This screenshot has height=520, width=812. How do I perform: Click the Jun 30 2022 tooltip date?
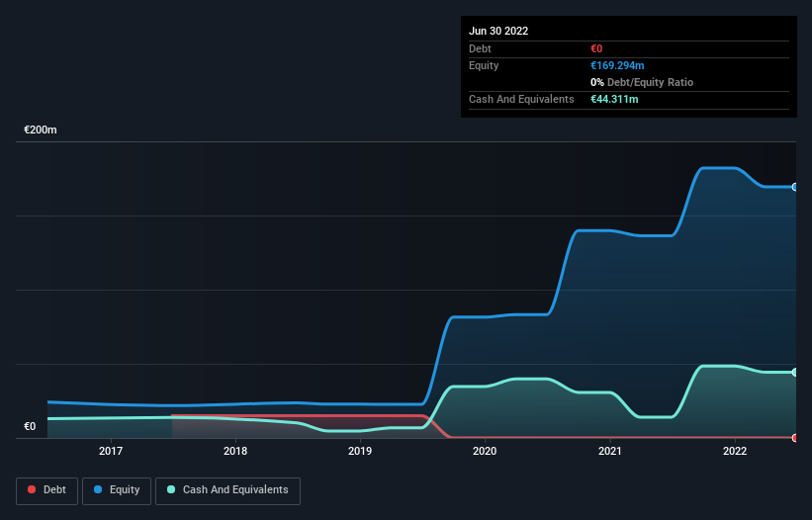(498, 31)
